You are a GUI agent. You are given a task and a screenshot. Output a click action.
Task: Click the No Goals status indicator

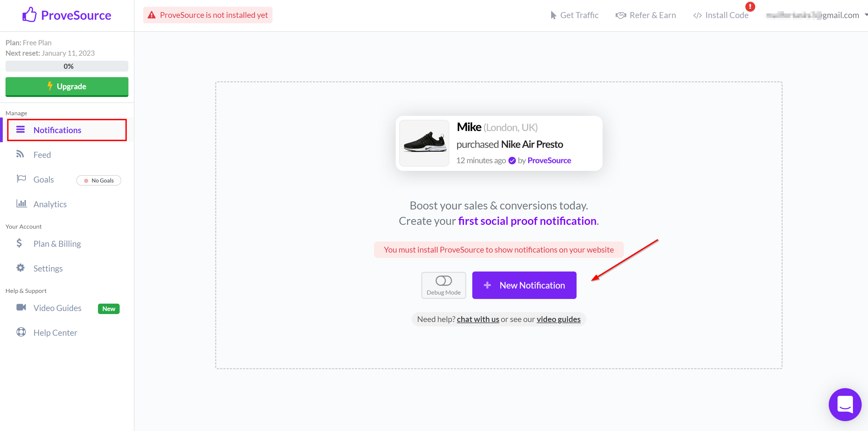(99, 180)
